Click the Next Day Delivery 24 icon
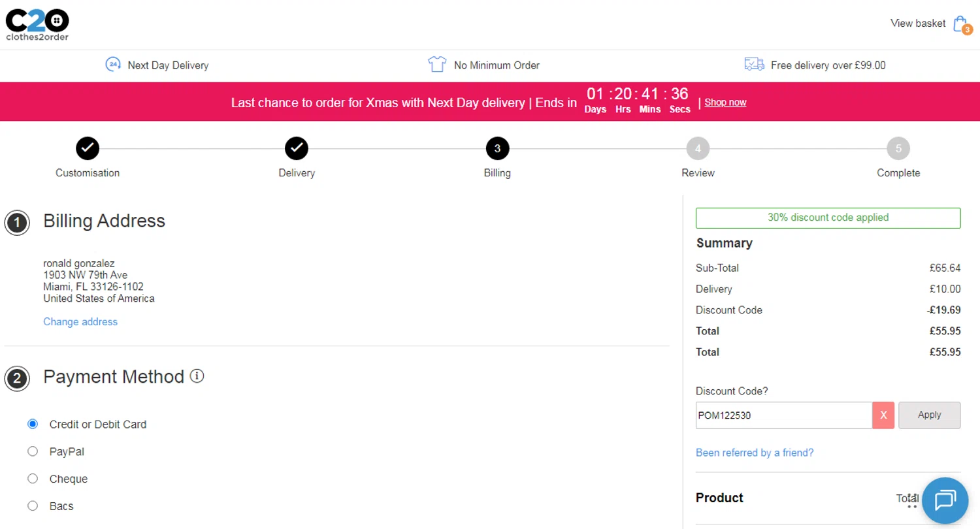Screen dimensions: 980x529 coord(113,65)
